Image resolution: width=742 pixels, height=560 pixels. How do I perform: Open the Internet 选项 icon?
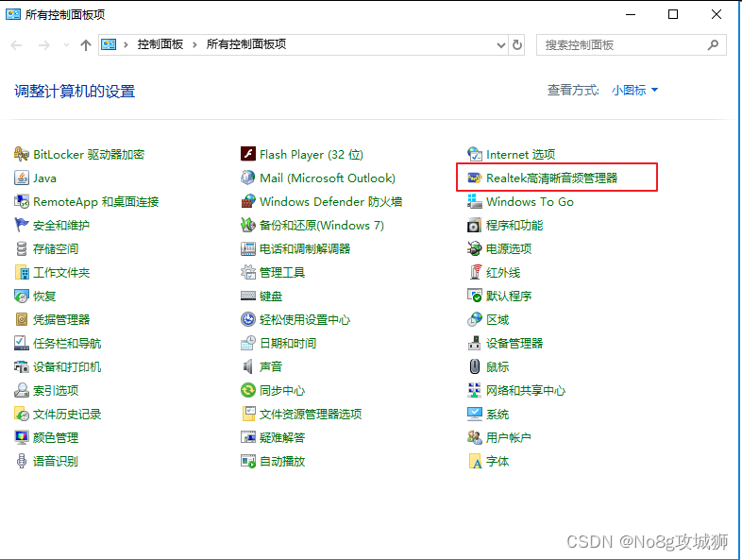point(475,154)
